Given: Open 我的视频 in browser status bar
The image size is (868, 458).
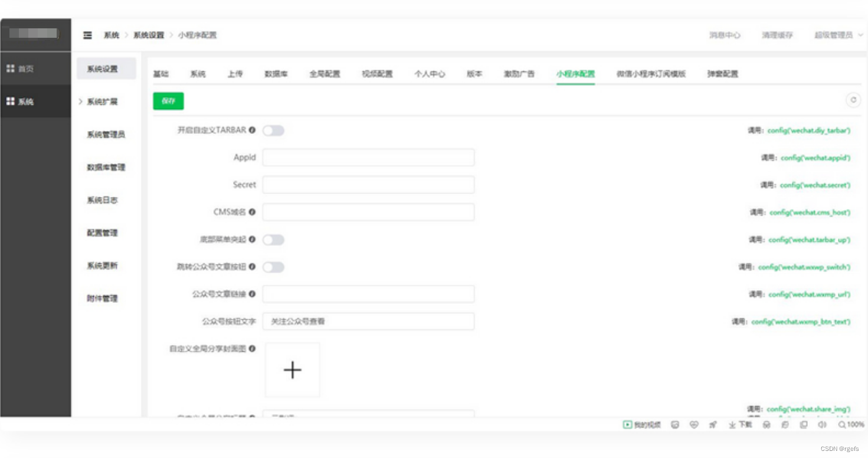Looking at the screenshot, I should (642, 425).
